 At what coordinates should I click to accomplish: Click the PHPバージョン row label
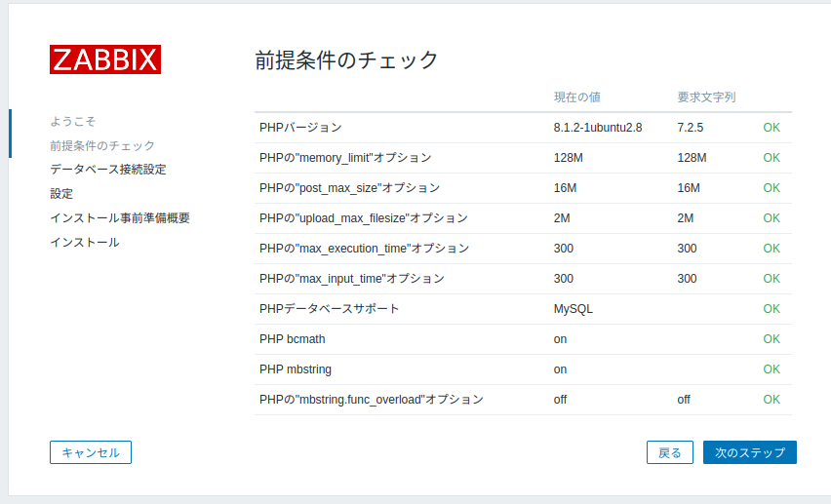[x=300, y=128]
